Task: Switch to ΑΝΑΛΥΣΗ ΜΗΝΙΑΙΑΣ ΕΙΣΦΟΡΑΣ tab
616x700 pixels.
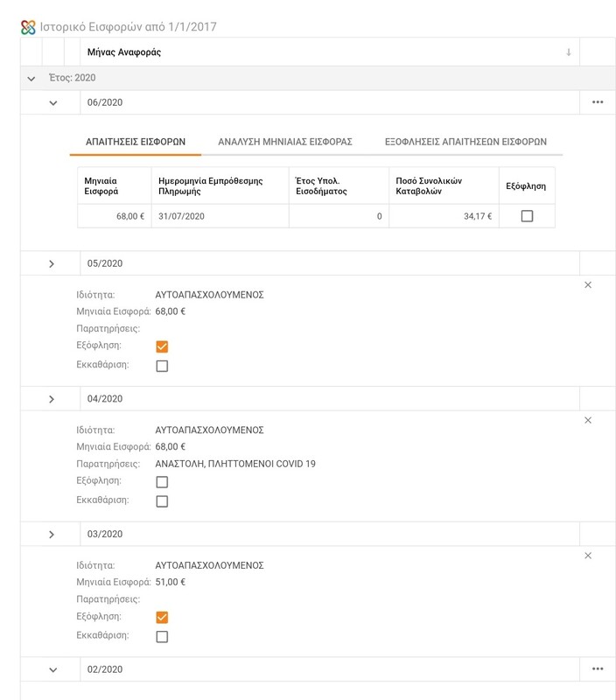Action: 285,141
